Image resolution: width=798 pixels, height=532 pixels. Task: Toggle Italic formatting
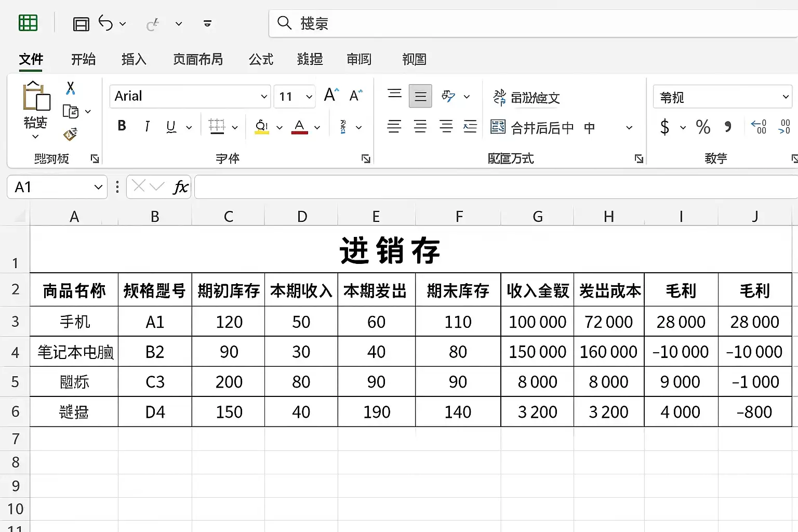click(148, 126)
